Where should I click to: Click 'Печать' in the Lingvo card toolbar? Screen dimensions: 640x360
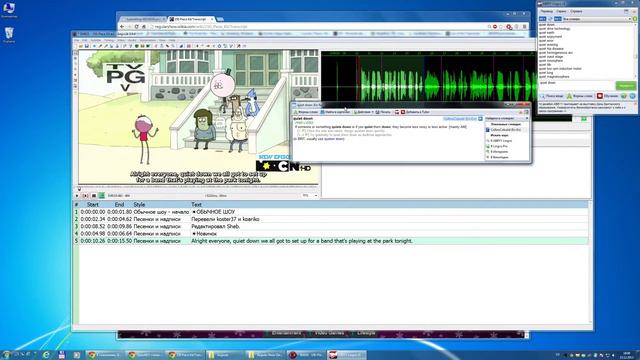(x=383, y=112)
